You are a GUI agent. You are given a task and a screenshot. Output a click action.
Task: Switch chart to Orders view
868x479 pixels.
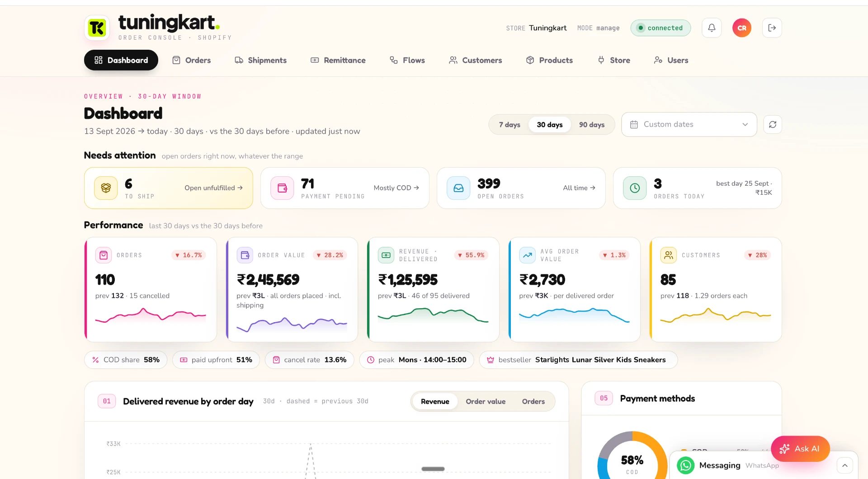533,401
